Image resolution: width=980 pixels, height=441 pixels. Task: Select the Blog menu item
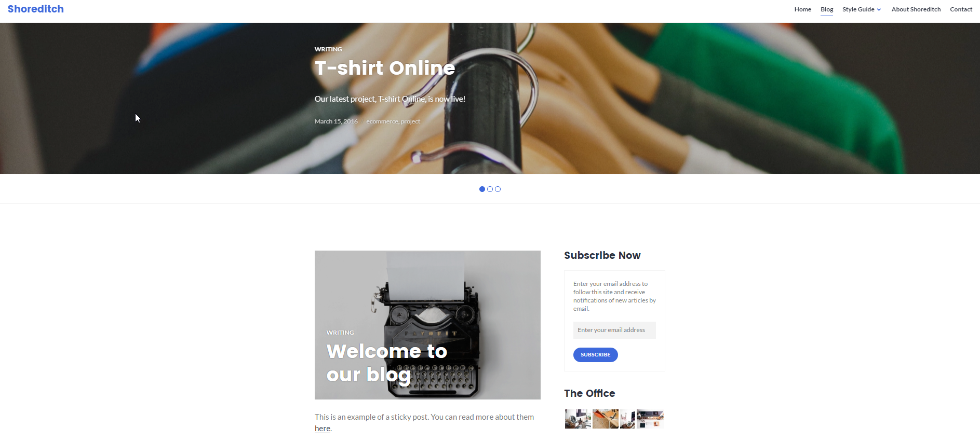[x=827, y=9]
